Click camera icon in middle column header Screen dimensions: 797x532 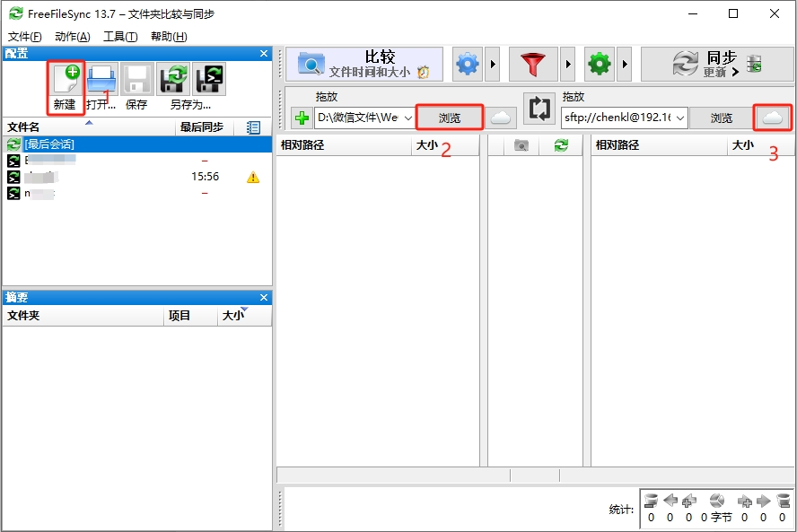521,146
